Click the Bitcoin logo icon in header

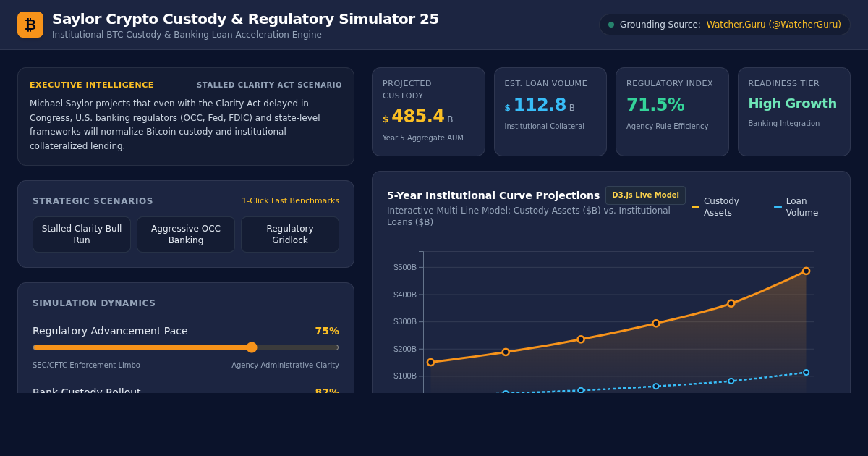tap(30, 25)
